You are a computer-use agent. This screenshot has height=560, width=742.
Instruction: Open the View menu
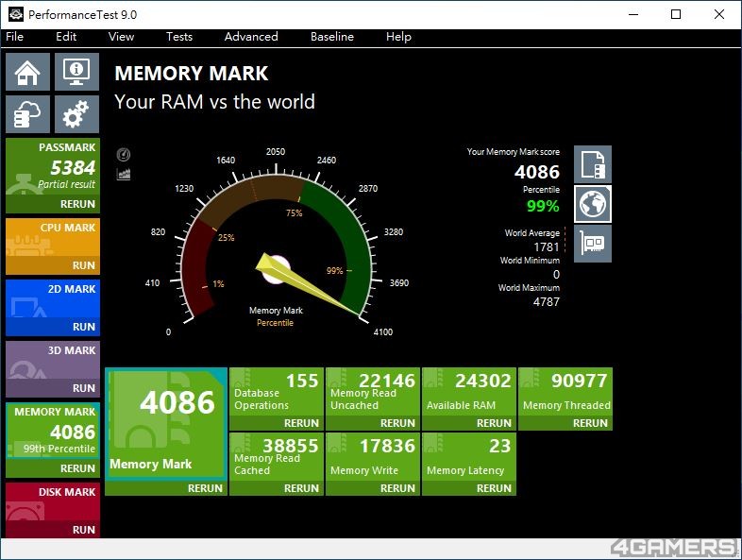point(121,37)
